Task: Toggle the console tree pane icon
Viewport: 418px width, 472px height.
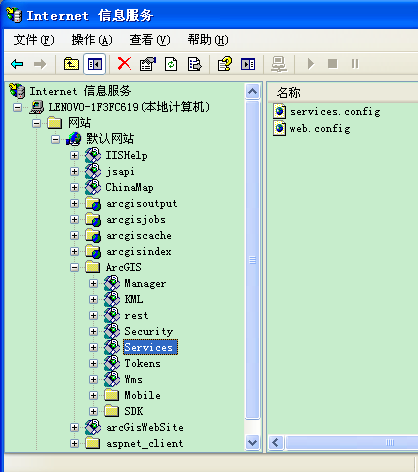Action: pyautogui.click(x=95, y=64)
